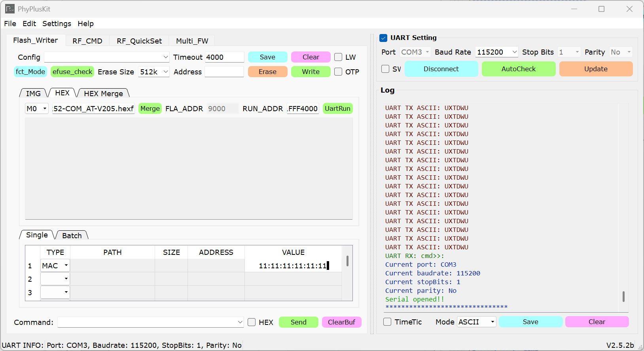The height and width of the screenshot is (351, 644).
Task: Click the PhyPlusKit app icon in title bar
Action: point(10,9)
